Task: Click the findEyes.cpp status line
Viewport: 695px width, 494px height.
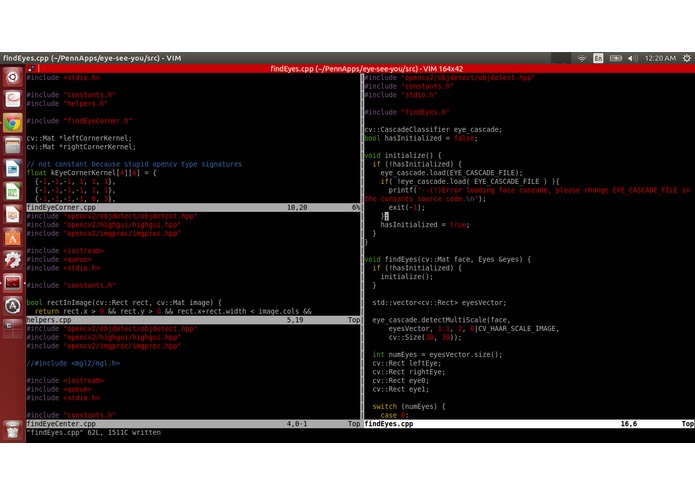Action: [529, 424]
